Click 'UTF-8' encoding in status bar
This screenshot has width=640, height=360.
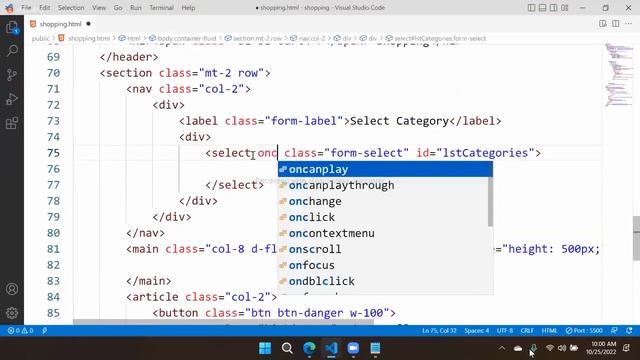point(505,331)
